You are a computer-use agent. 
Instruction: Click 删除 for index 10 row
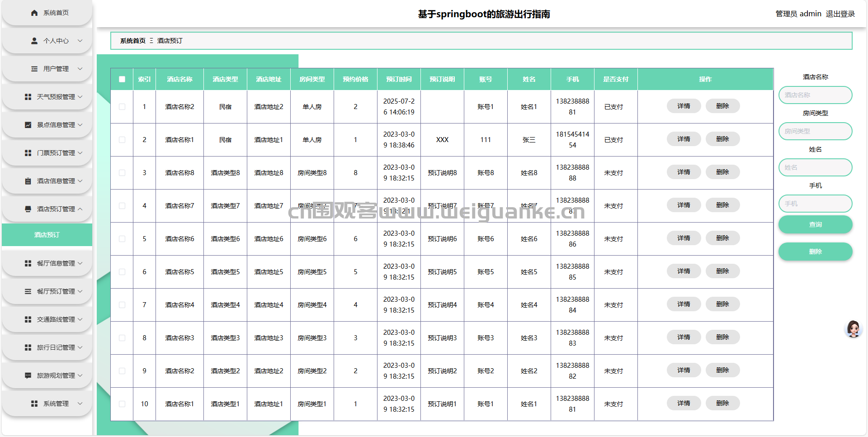[x=722, y=403]
